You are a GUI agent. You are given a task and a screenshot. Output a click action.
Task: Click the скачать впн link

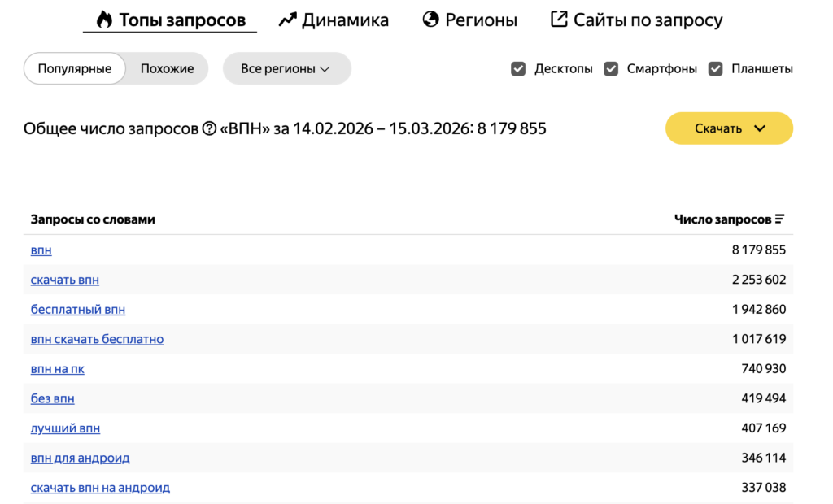(x=64, y=280)
